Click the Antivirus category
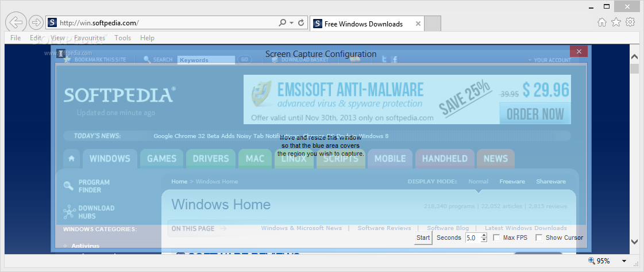644x272 pixels. (x=85, y=246)
